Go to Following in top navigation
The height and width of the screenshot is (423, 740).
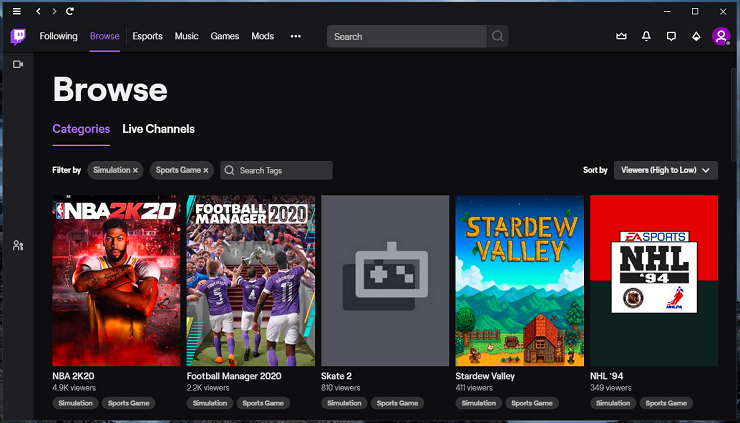tap(59, 36)
